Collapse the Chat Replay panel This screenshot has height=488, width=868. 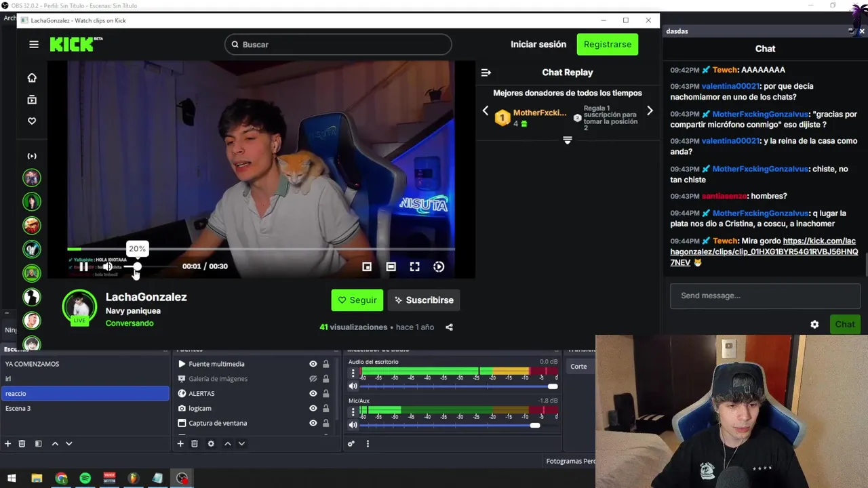click(486, 73)
